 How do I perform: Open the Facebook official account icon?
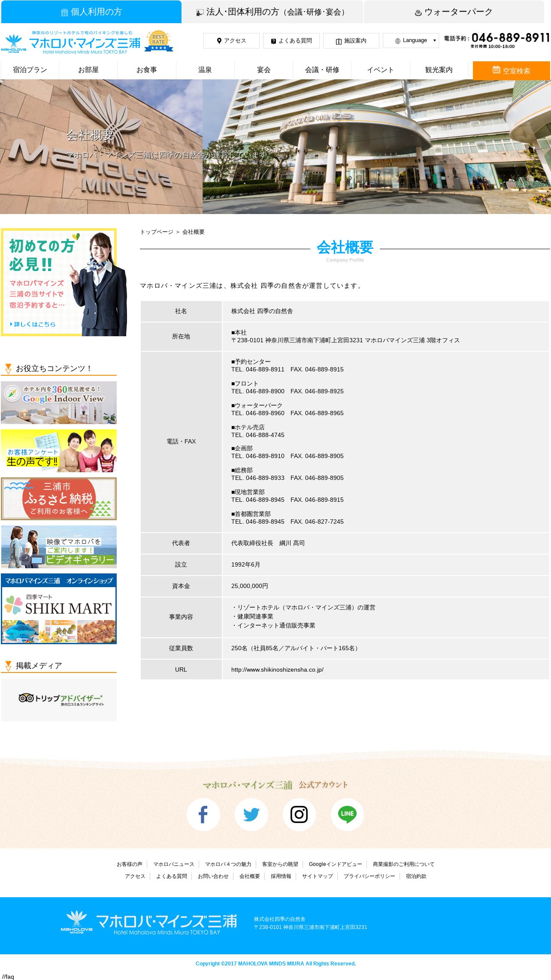[203, 814]
